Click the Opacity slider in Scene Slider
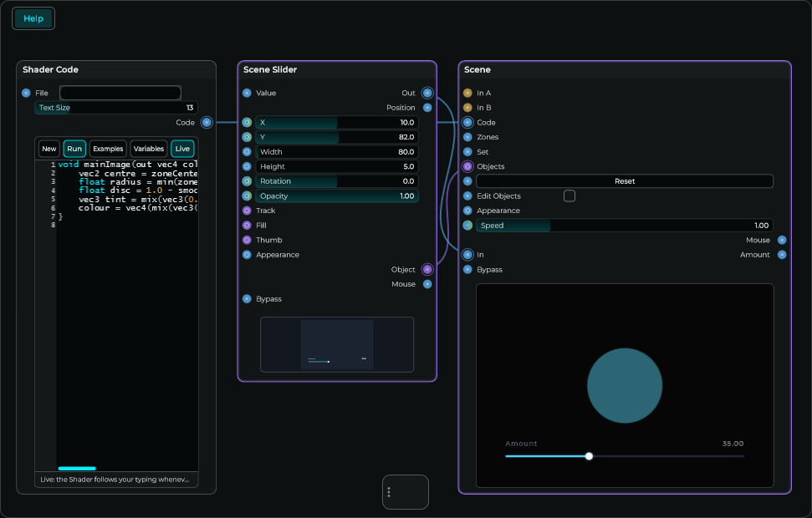This screenshot has height=518, width=812. [337, 196]
